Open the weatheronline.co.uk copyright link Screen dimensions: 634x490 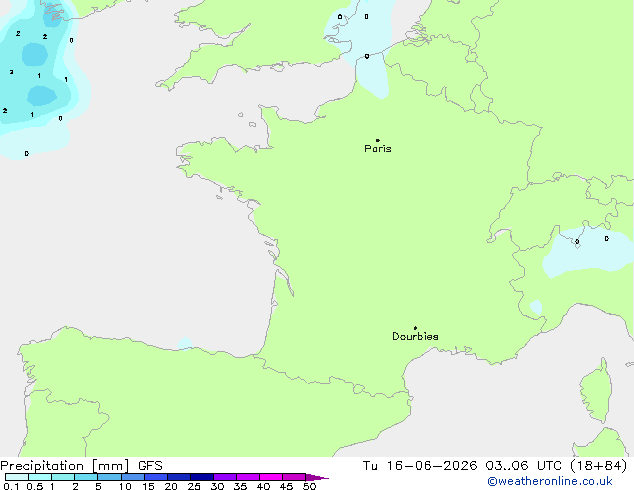click(549, 481)
